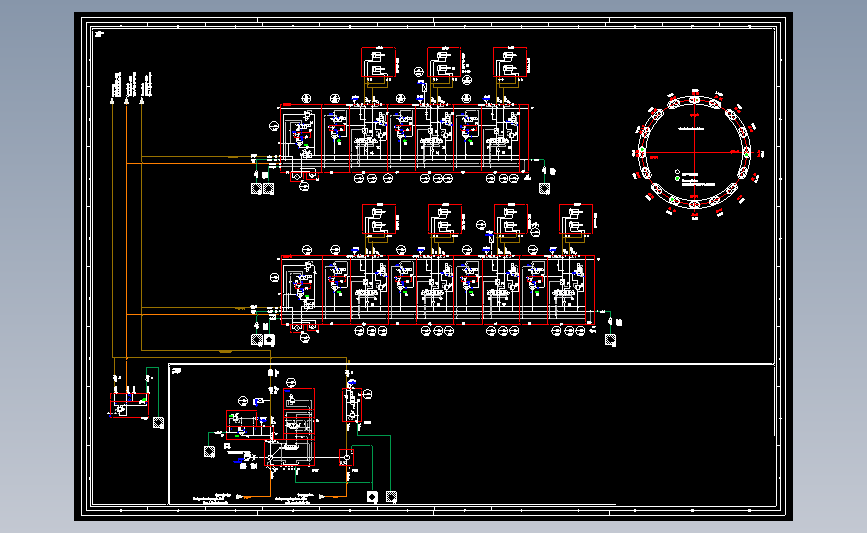The width and height of the screenshot is (867, 533).
Task: Select the fourth red accumulator block above lower manifold
Action: coord(576,219)
